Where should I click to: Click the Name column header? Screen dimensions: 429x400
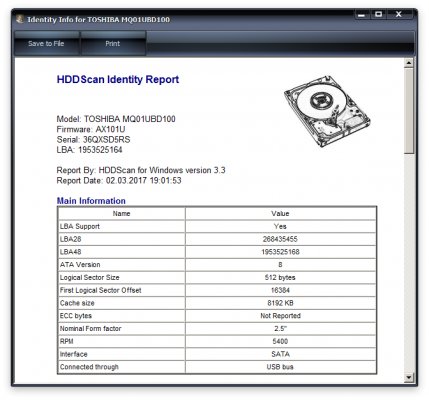(121, 214)
